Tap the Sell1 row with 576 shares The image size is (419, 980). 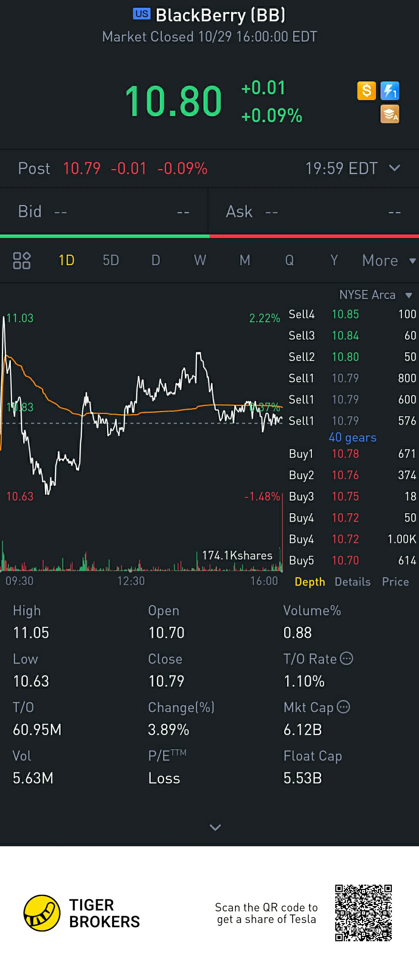click(x=352, y=421)
